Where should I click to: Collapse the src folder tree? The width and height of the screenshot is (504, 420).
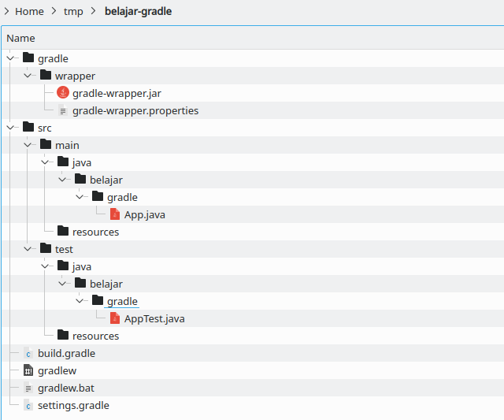pos(10,128)
